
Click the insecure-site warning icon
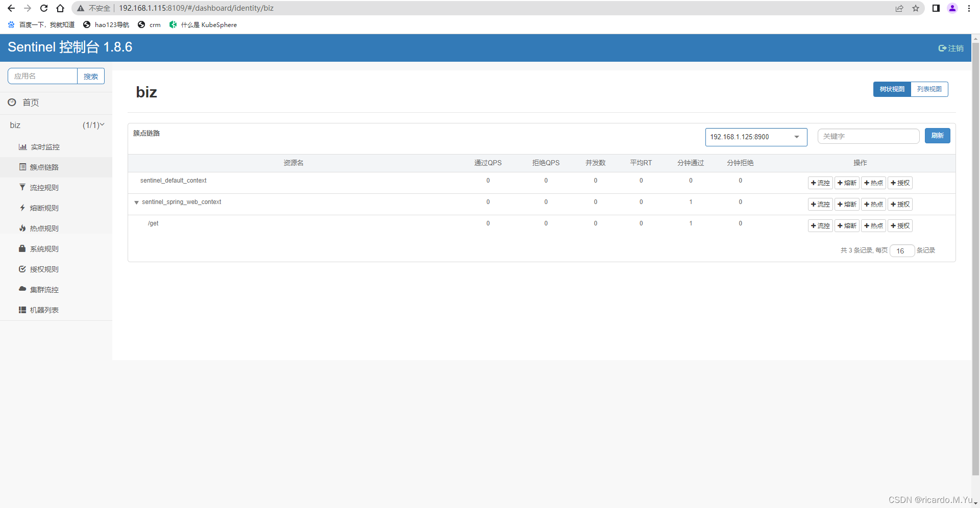point(81,8)
